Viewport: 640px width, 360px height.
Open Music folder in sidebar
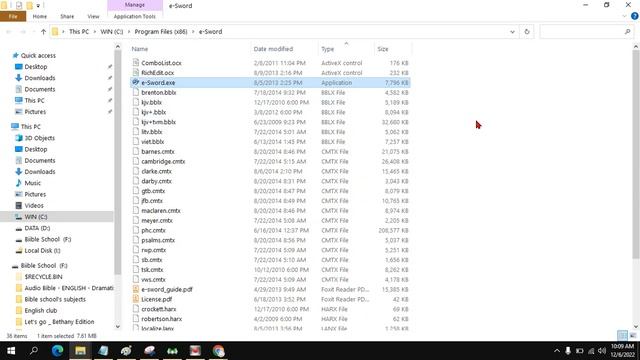click(32, 183)
